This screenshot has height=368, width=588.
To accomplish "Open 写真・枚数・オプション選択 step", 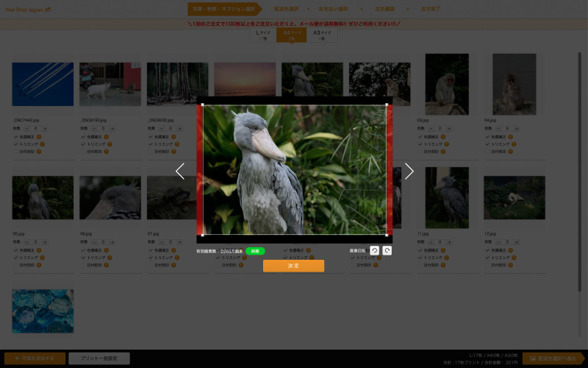I will pyautogui.click(x=224, y=9).
